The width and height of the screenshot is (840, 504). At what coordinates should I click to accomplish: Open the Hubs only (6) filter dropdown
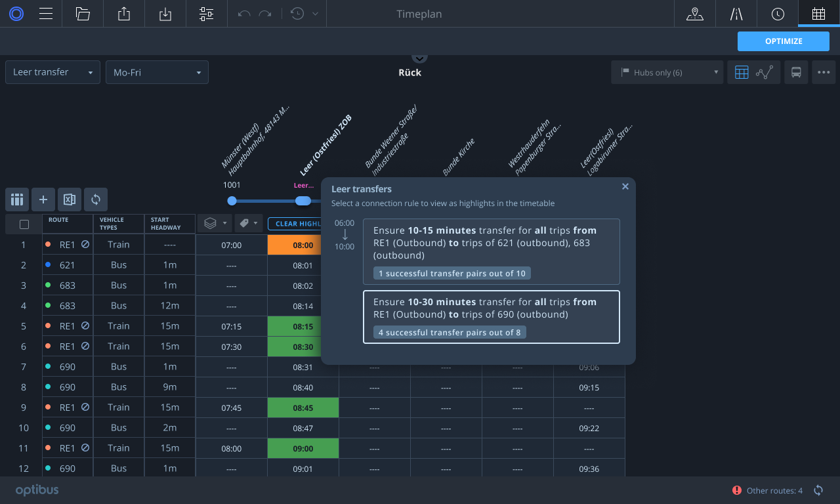(667, 72)
